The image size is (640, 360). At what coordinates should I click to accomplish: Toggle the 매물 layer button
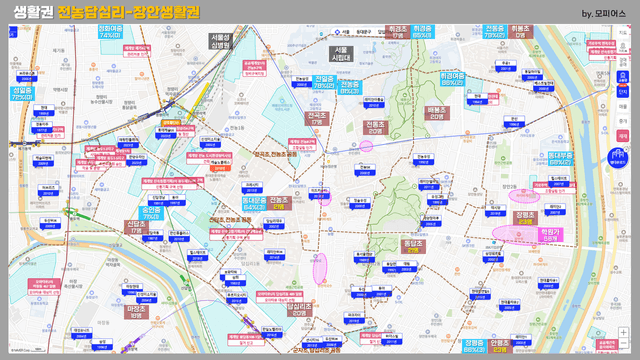pos(623,107)
